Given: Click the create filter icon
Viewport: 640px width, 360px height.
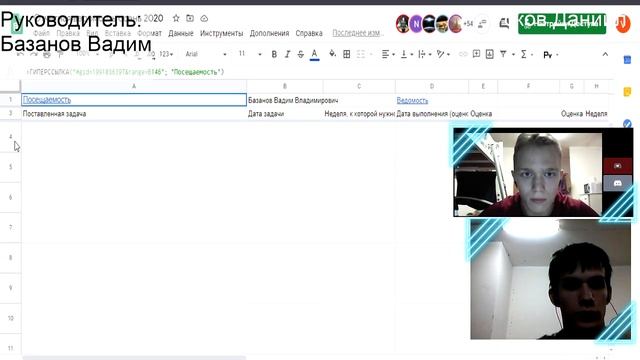Looking at the screenshot, I should (503, 54).
